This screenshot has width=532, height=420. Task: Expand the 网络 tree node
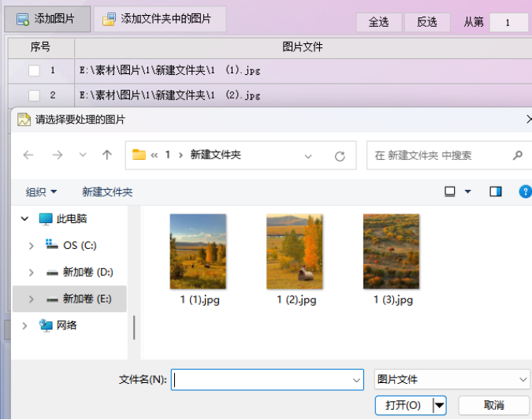coord(24,326)
